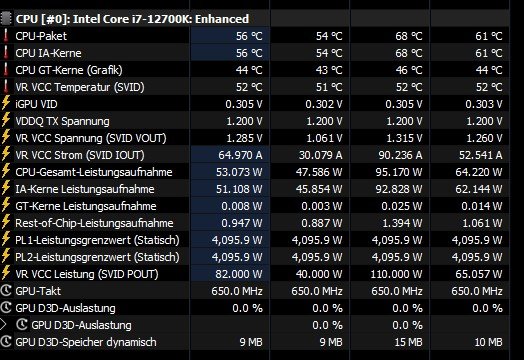Click the 1.315 V maximum VOUT value
The height and width of the screenshot is (360, 524).
404,138
